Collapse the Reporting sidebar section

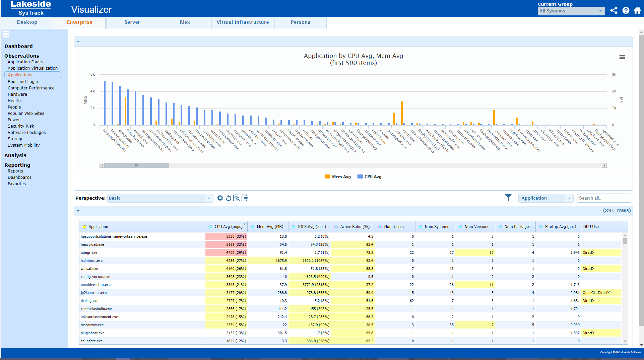point(17,165)
